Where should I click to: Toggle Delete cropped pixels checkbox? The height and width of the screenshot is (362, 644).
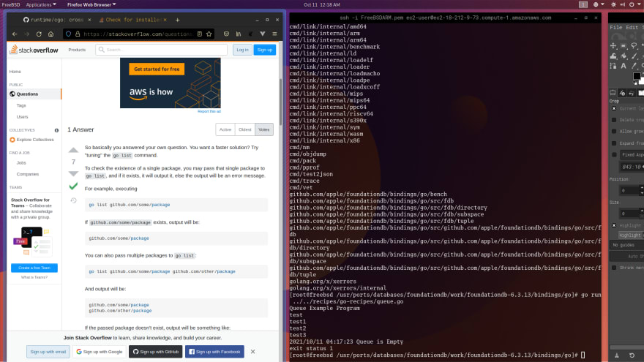(x=614, y=120)
